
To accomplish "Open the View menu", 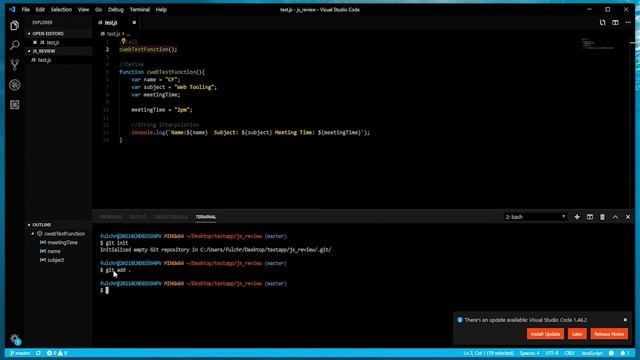I will click(83, 9).
